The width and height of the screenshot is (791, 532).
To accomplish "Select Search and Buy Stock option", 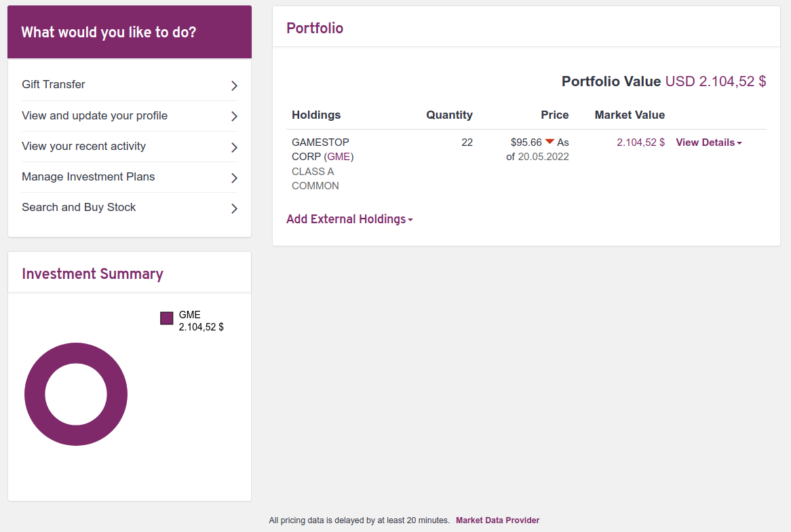I will [79, 207].
